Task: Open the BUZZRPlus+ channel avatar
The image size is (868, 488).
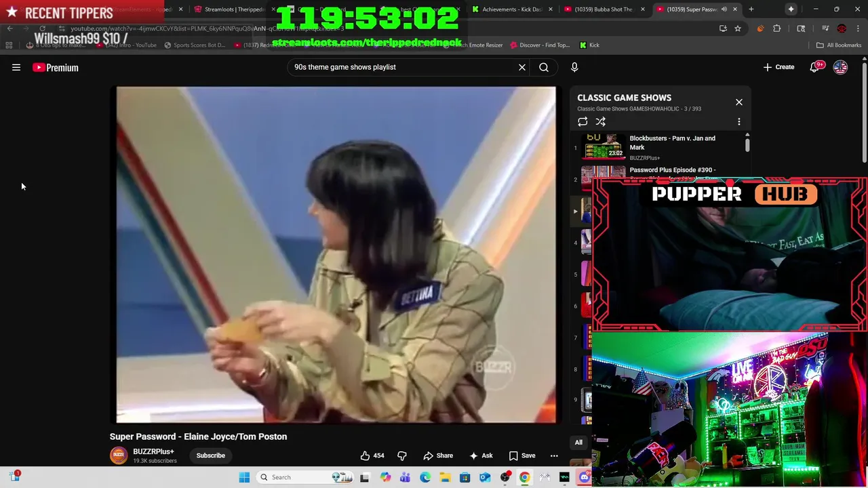Action: [x=119, y=455]
